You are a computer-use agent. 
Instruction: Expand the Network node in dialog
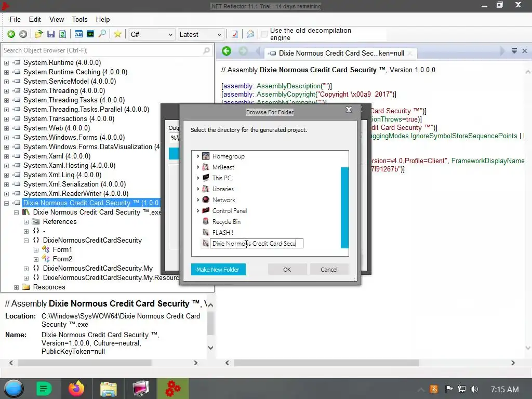(198, 199)
